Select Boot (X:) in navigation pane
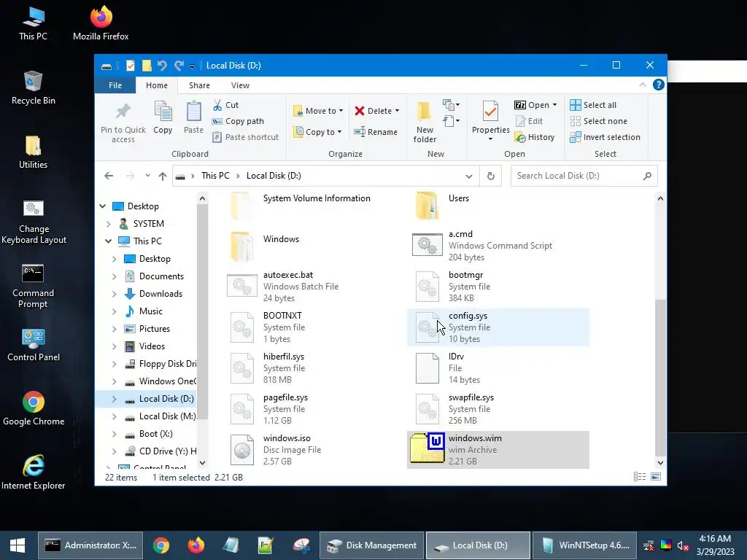Image resolution: width=747 pixels, height=560 pixels. [x=155, y=434]
